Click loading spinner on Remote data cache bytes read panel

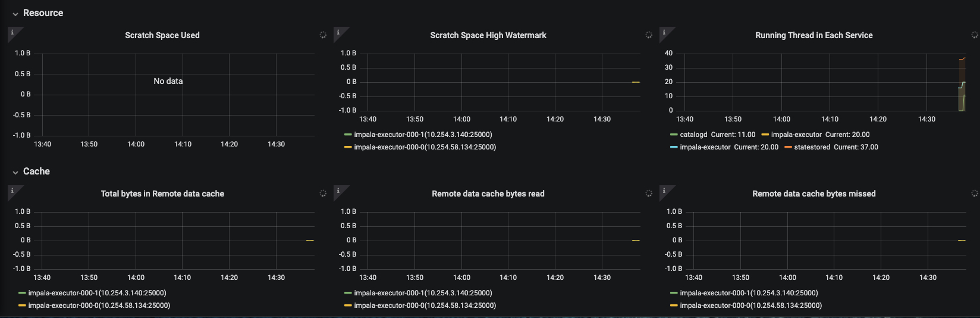click(x=649, y=194)
